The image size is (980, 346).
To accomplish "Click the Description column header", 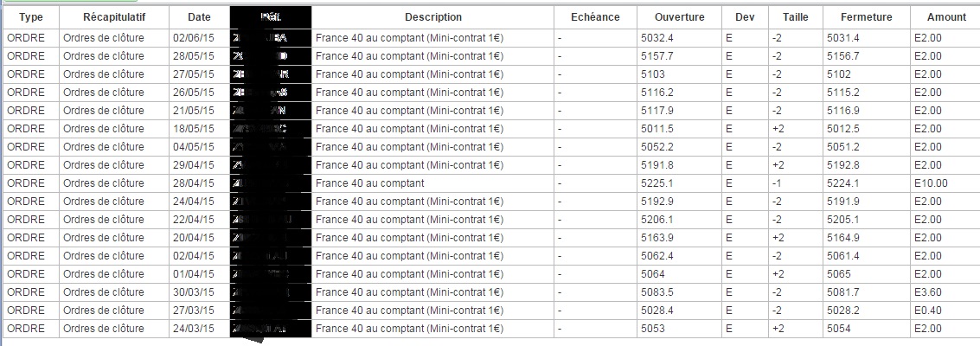I will [x=432, y=17].
